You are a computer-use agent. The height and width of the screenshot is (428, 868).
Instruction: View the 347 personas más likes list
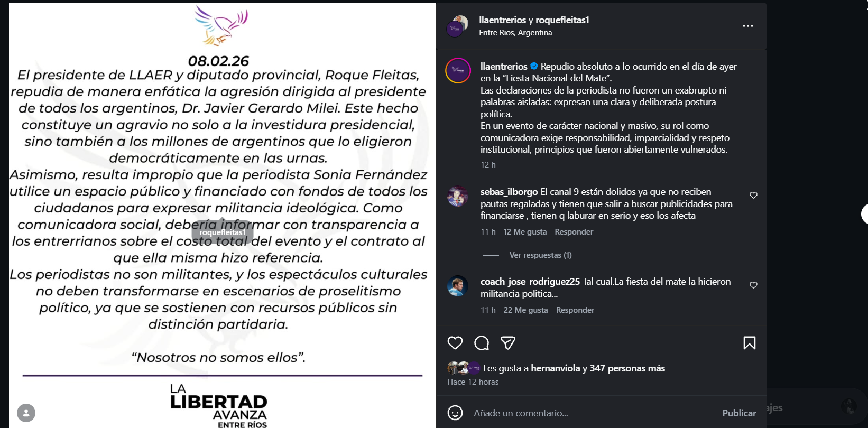[x=627, y=368]
